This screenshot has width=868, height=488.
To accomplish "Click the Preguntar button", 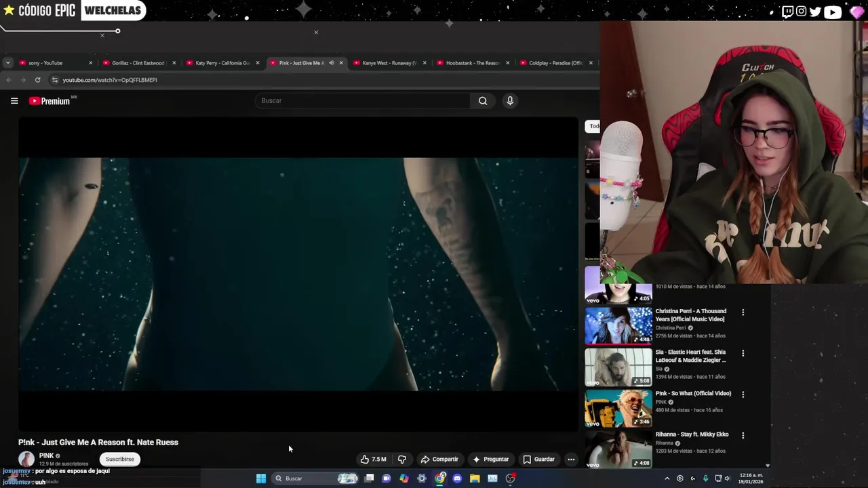I will click(490, 460).
